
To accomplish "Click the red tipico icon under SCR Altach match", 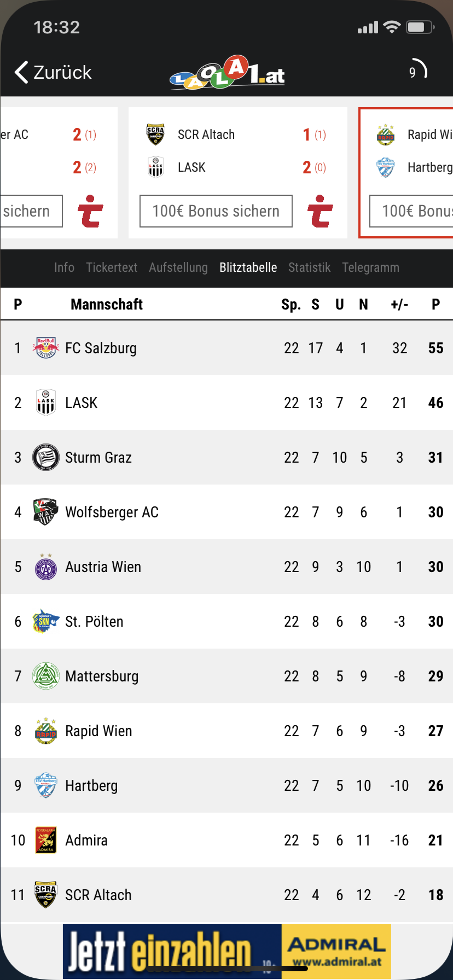I will [x=320, y=211].
